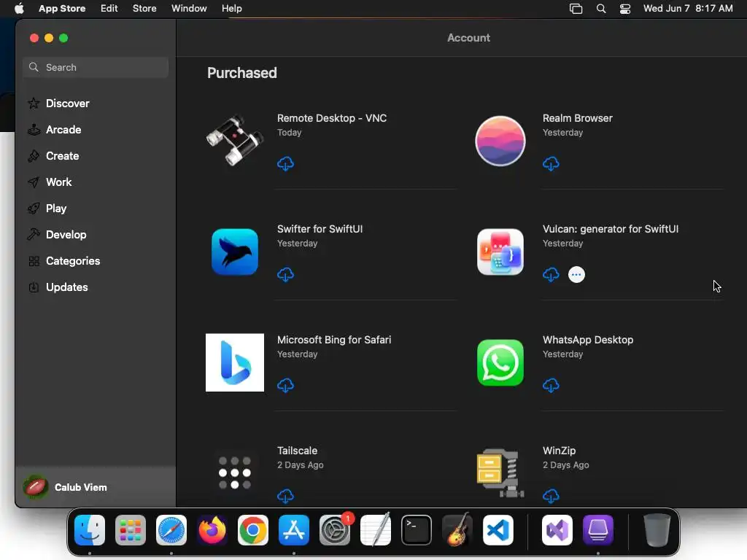The height and width of the screenshot is (560, 747).
Task: Open Visual Studio purple icon in Dock
Action: 557,530
